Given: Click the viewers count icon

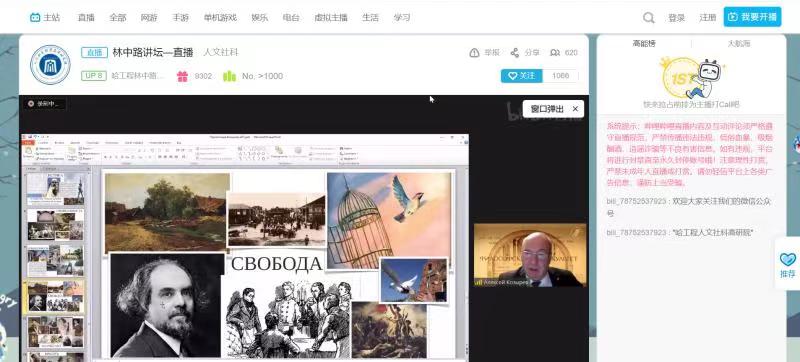Looking at the screenshot, I should (x=555, y=53).
